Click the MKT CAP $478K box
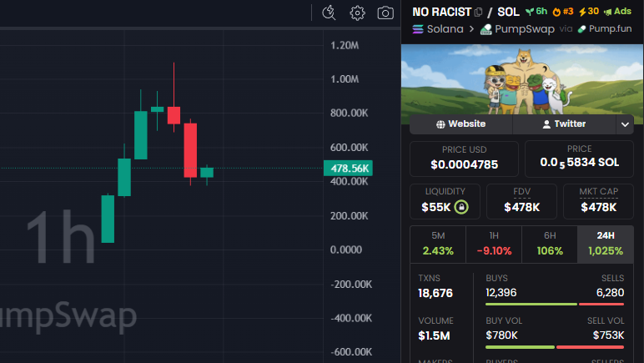Viewport: 644px width, 363px height. point(598,201)
